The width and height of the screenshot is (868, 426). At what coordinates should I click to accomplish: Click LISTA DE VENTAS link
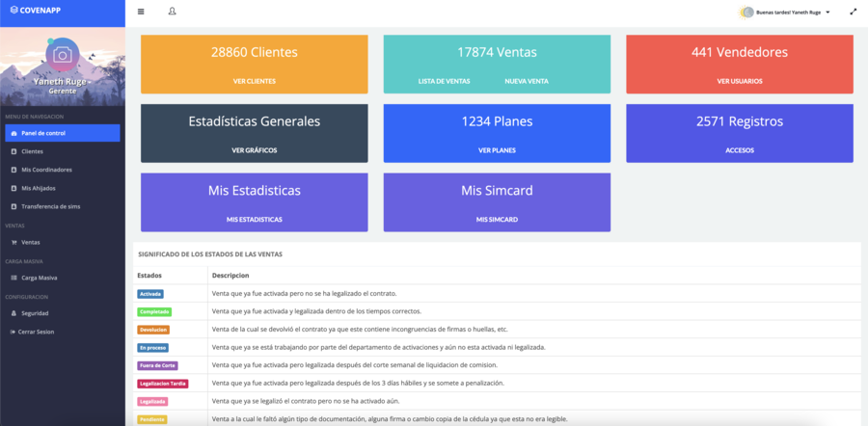(x=444, y=81)
